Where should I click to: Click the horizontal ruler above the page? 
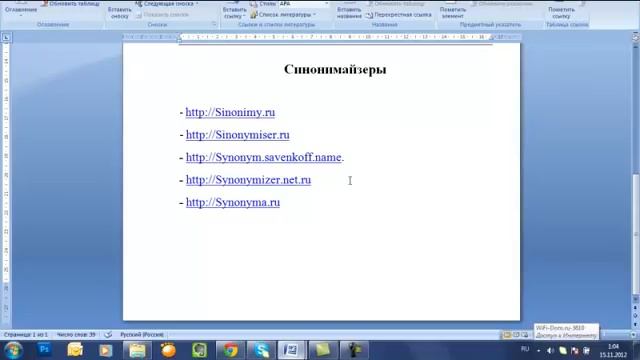pyautogui.click(x=322, y=37)
